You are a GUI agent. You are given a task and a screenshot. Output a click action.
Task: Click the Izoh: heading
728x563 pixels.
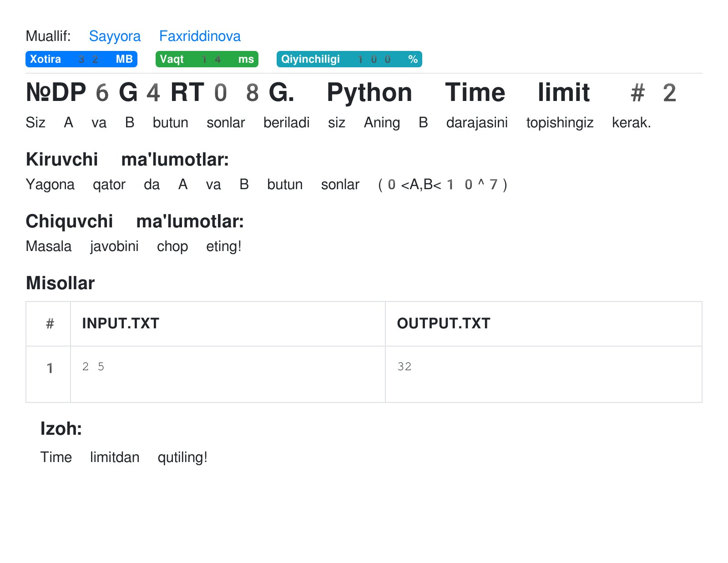61,429
